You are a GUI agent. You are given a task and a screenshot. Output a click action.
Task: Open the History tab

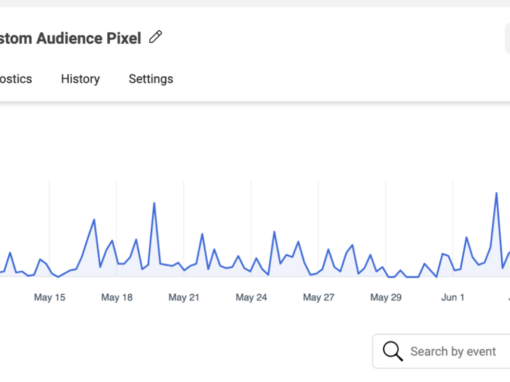[x=80, y=79]
